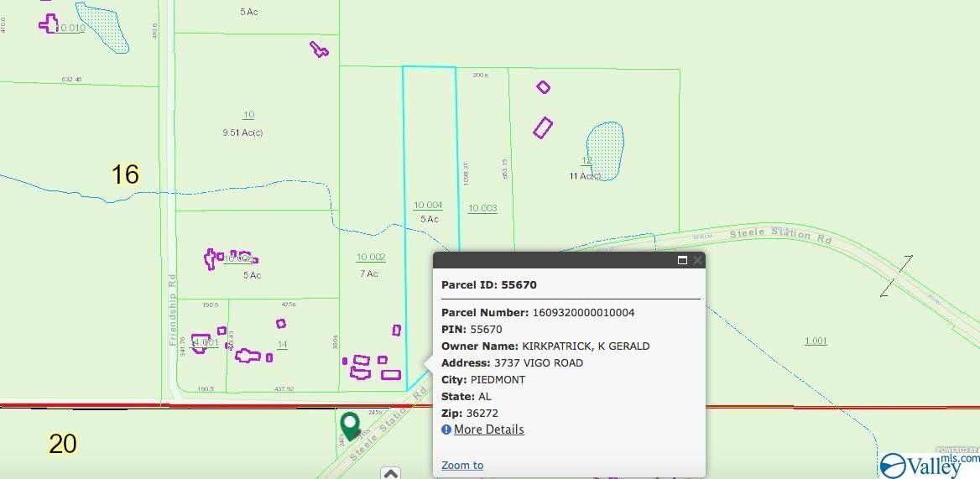Select the parcel labeled 1.001

(x=815, y=341)
